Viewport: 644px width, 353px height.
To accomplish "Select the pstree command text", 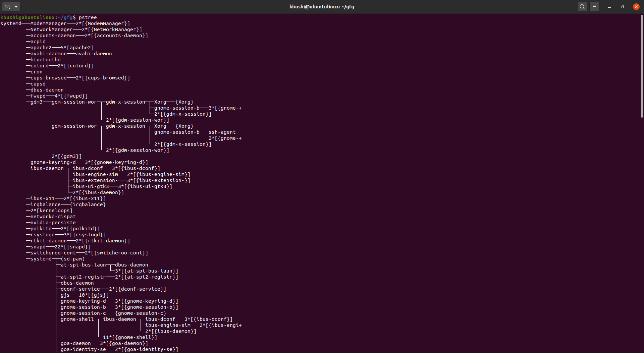I will 88,17.
